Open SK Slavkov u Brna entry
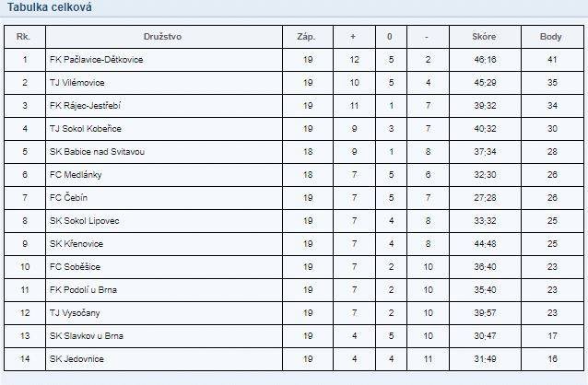This screenshot has height=385, width=588. click(87, 336)
